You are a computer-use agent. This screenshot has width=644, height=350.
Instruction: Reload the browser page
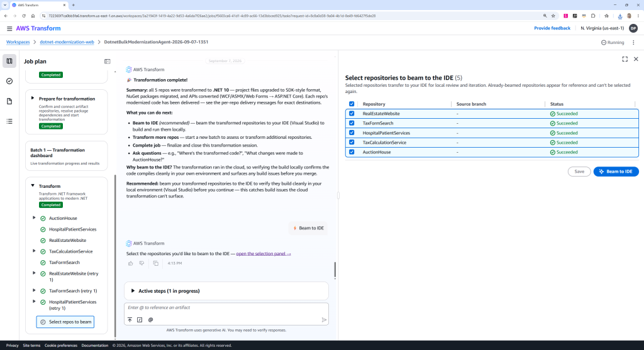(24, 16)
